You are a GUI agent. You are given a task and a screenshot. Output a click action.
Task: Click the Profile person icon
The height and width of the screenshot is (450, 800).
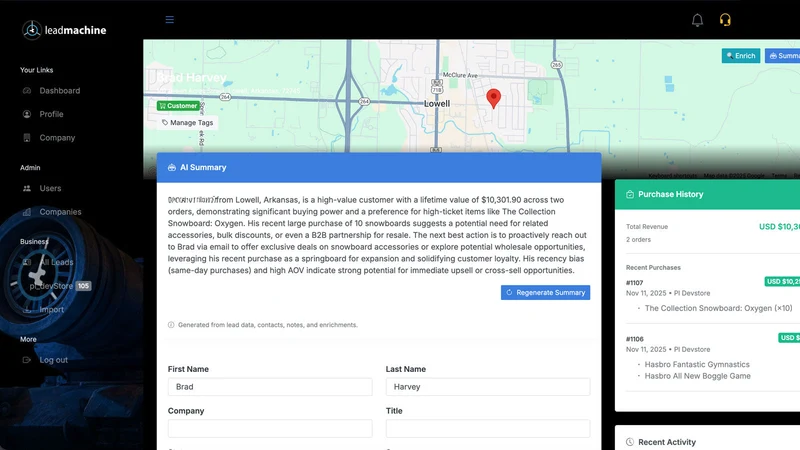pos(27,114)
